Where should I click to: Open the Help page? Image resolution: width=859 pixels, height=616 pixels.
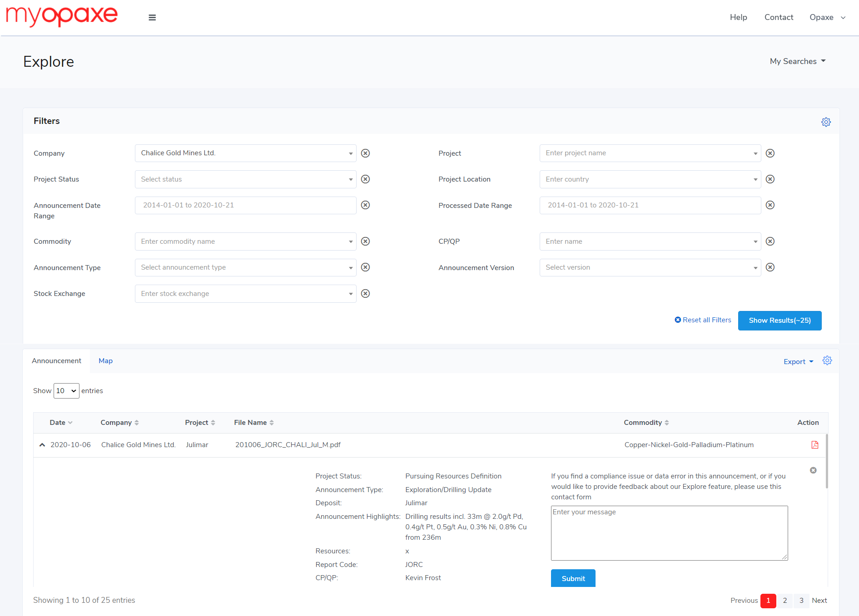[738, 17]
